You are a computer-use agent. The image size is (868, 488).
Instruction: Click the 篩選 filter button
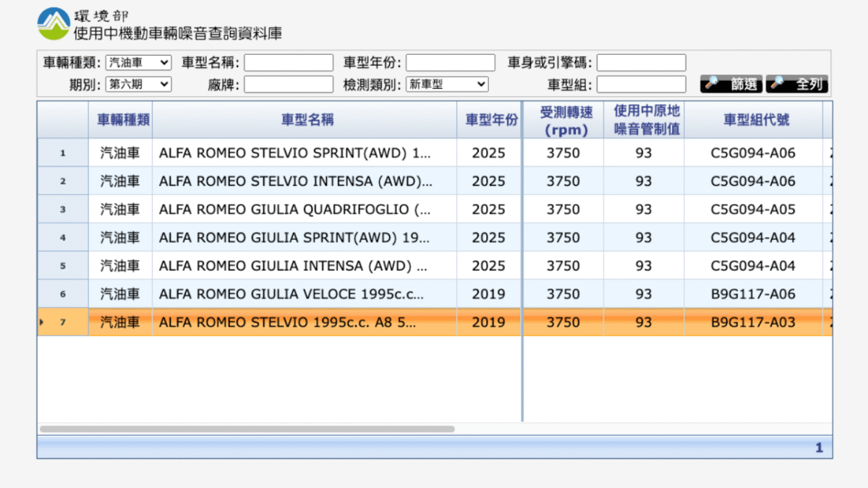731,84
